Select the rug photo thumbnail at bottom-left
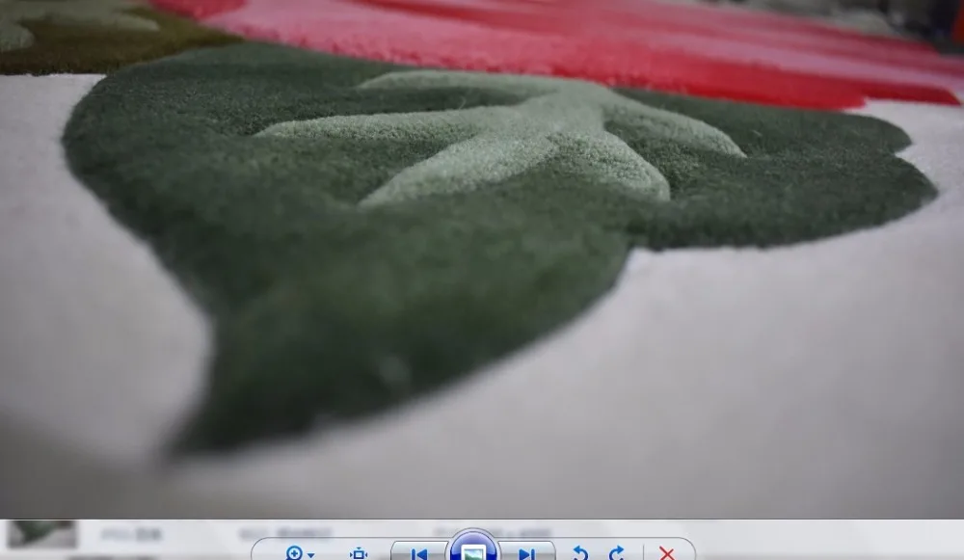This screenshot has height=560, width=964. pos(41,534)
